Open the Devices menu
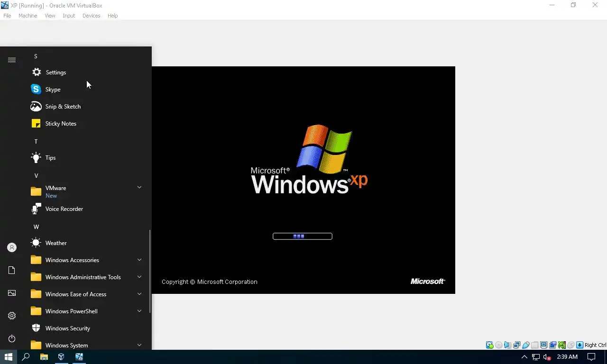The image size is (607, 364). pyautogui.click(x=91, y=16)
